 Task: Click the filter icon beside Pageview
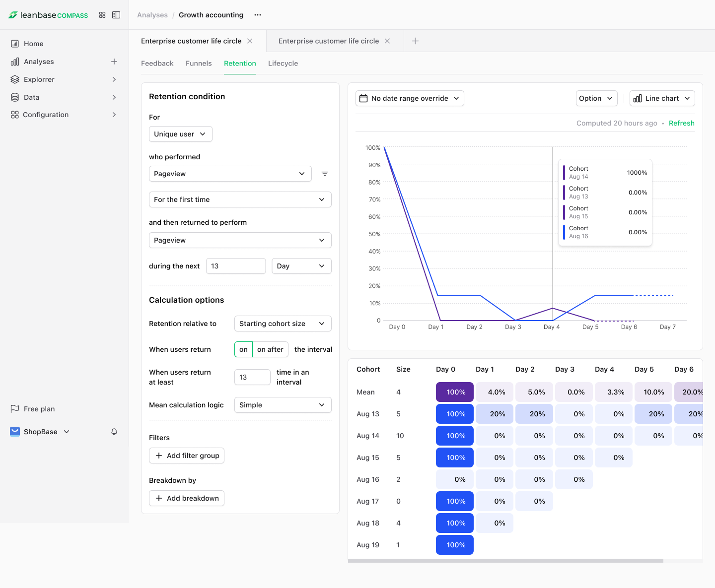tap(325, 174)
